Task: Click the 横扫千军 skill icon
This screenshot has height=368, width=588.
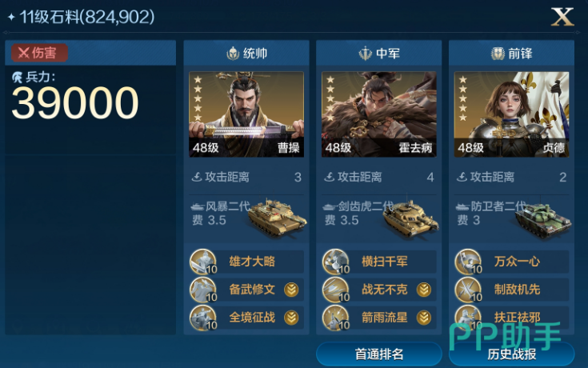Action: click(x=336, y=262)
